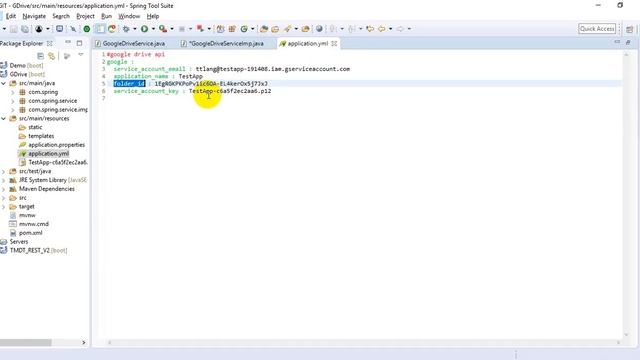Open the Debug dropdown arrow

135,29
